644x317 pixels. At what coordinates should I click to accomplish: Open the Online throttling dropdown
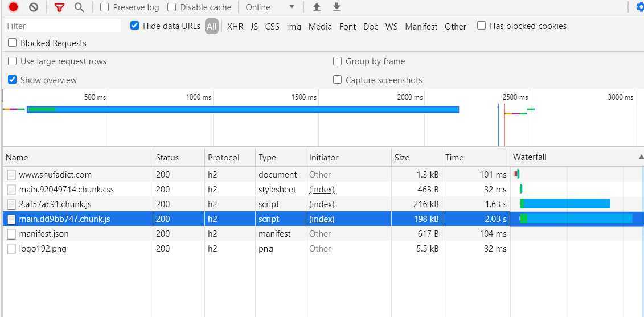click(270, 7)
